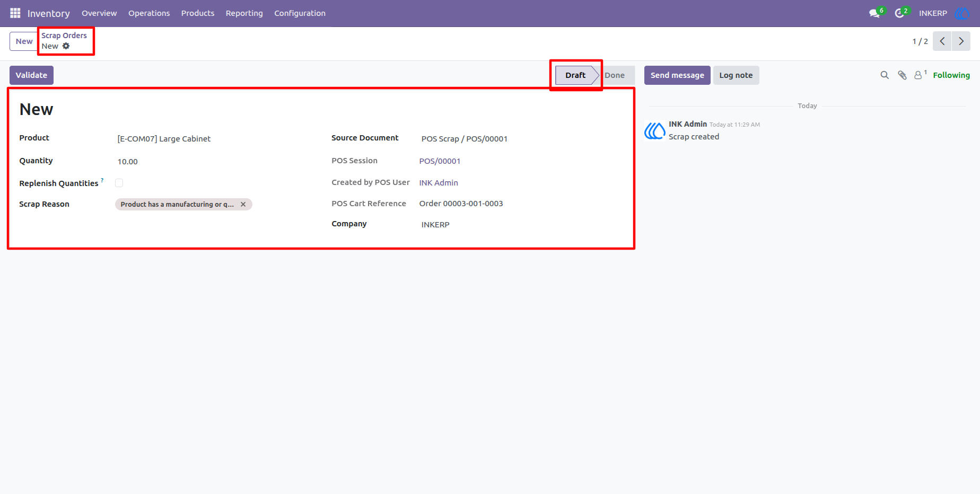The height and width of the screenshot is (494, 980).
Task: Click the user avatar icon in navbar
Action: point(961,13)
